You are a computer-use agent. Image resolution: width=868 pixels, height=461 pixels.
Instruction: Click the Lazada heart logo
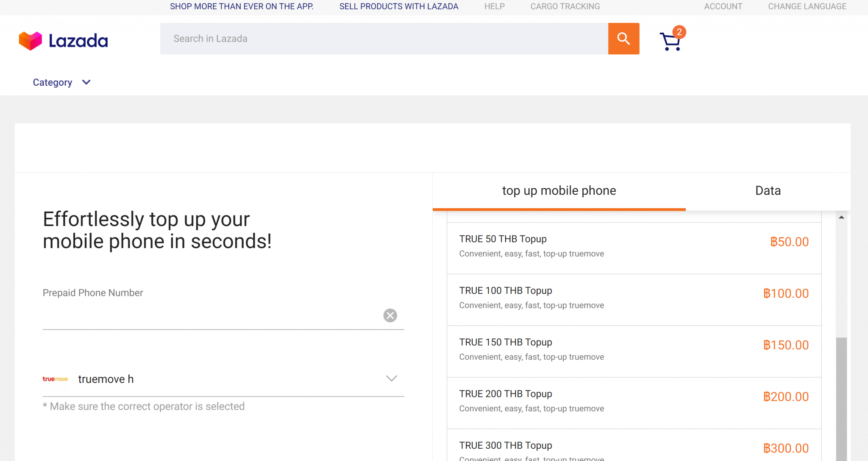pyautogui.click(x=31, y=41)
